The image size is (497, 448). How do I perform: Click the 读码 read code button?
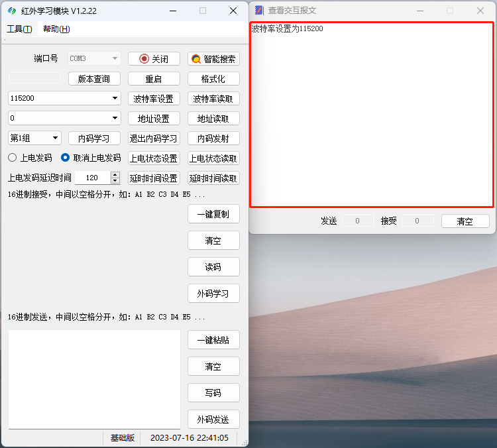point(213,267)
